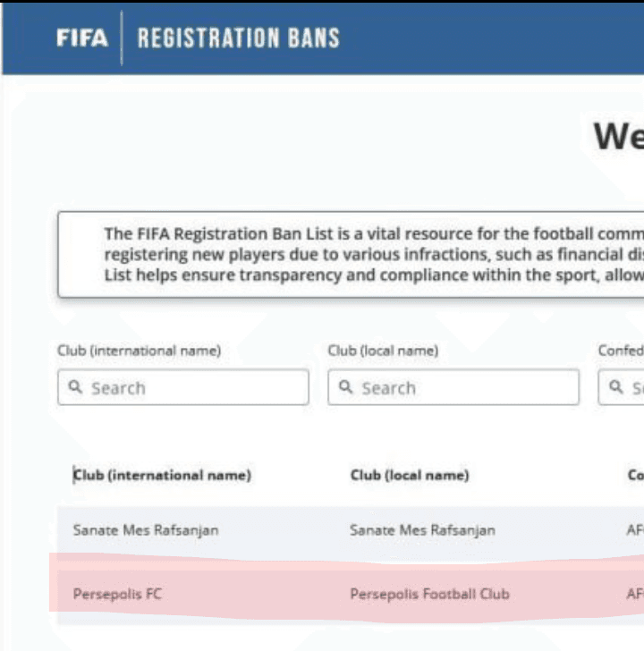The width and height of the screenshot is (644, 651).
Task: Click magnifier icon in international name search
Action: [75, 387]
